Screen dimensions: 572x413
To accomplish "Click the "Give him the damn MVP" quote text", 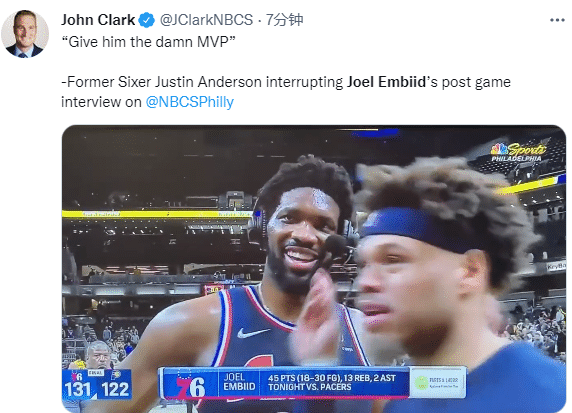I will coord(148,42).
